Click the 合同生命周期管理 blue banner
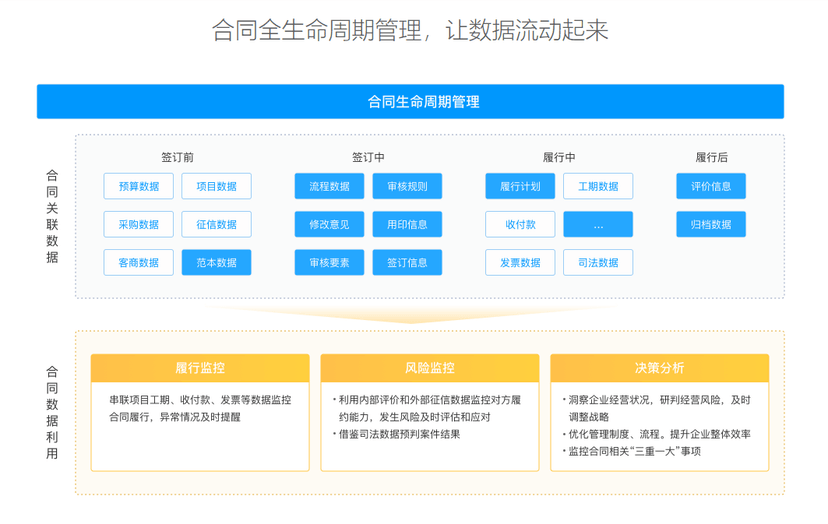Screen dimensions: 828x524 coord(410,101)
